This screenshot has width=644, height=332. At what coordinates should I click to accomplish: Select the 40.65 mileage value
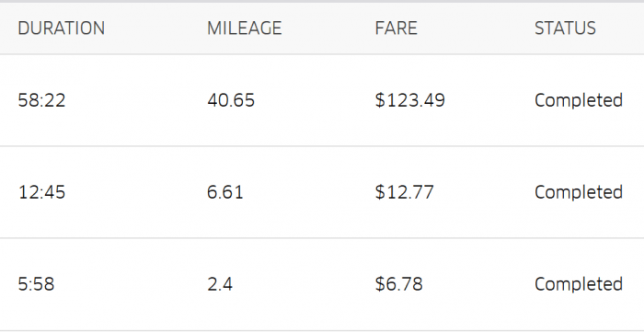pos(231,100)
